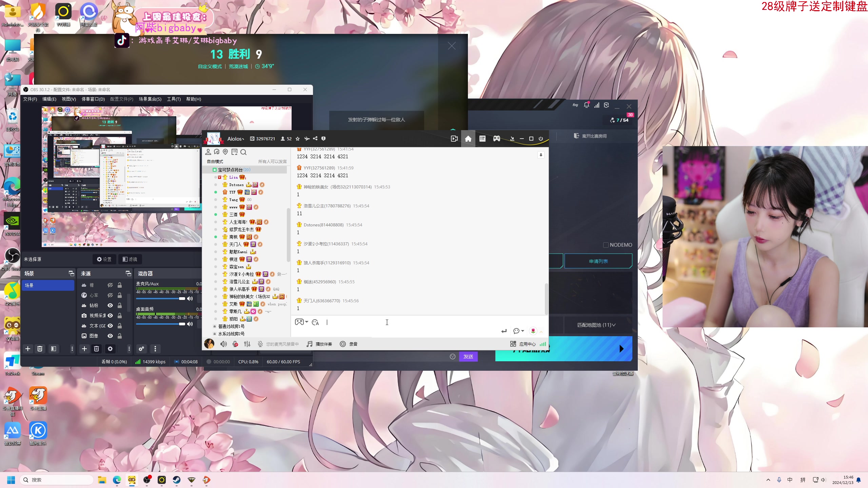This screenshot has width=868, height=488.
Task: Open OBS source panel three-dot menu
Action: (x=129, y=349)
